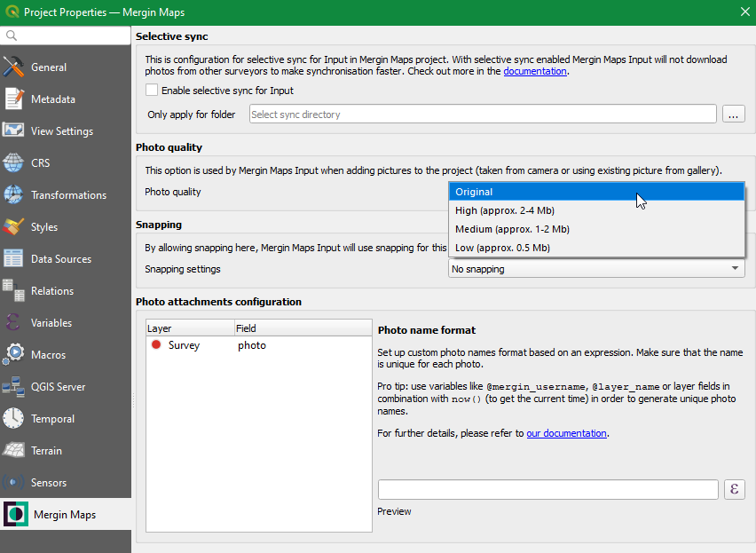Click the Layer column header
This screenshot has width=756, height=553.
click(x=191, y=328)
